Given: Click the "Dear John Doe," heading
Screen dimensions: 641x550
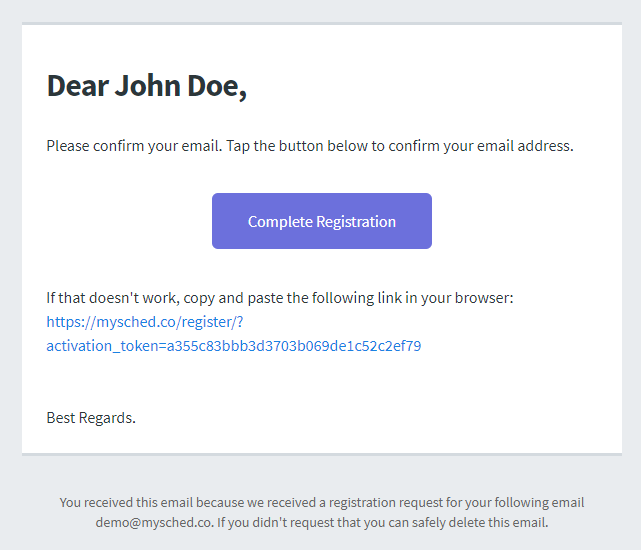Looking at the screenshot, I should click(x=146, y=86).
